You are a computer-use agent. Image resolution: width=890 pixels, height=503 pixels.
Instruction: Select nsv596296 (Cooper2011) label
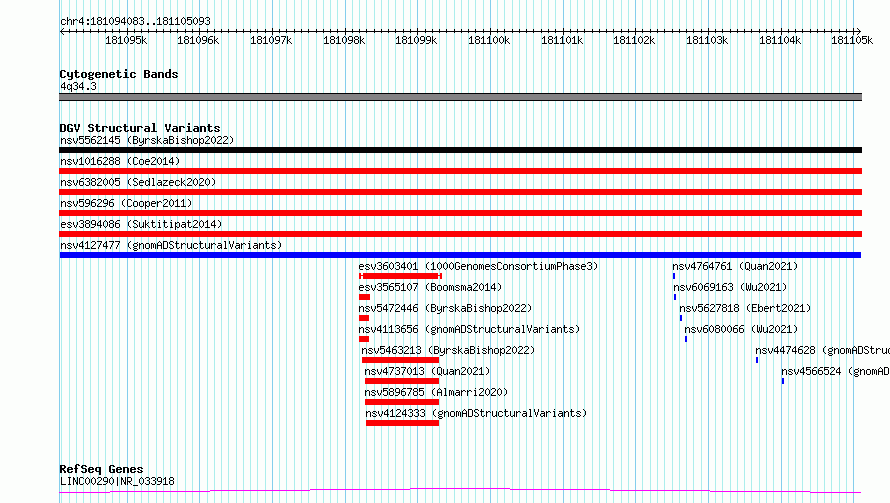point(126,203)
